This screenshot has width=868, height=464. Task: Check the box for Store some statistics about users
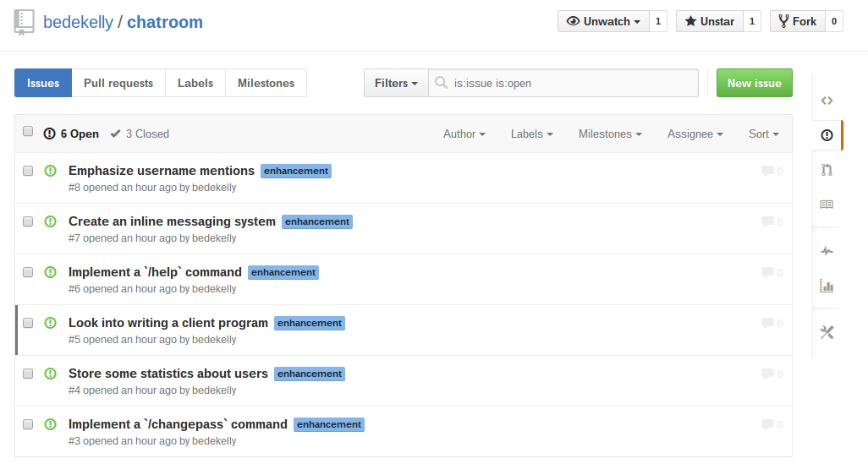pyautogui.click(x=28, y=374)
